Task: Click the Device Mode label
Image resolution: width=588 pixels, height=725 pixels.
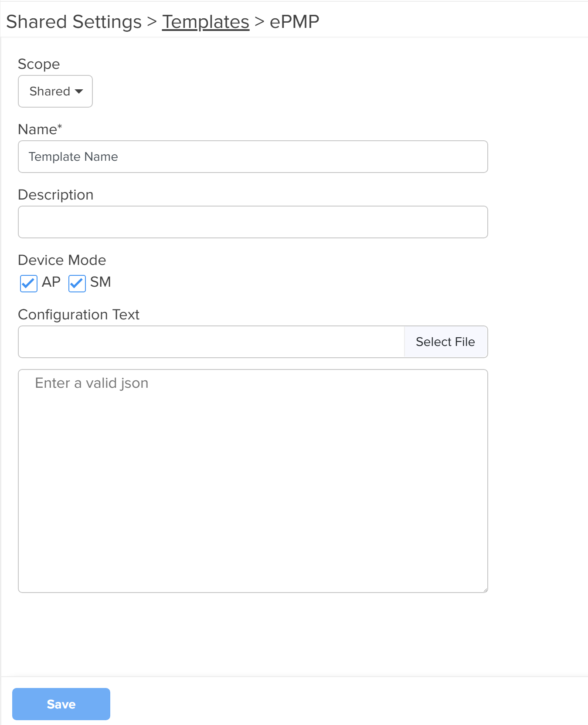Action: [x=62, y=260]
